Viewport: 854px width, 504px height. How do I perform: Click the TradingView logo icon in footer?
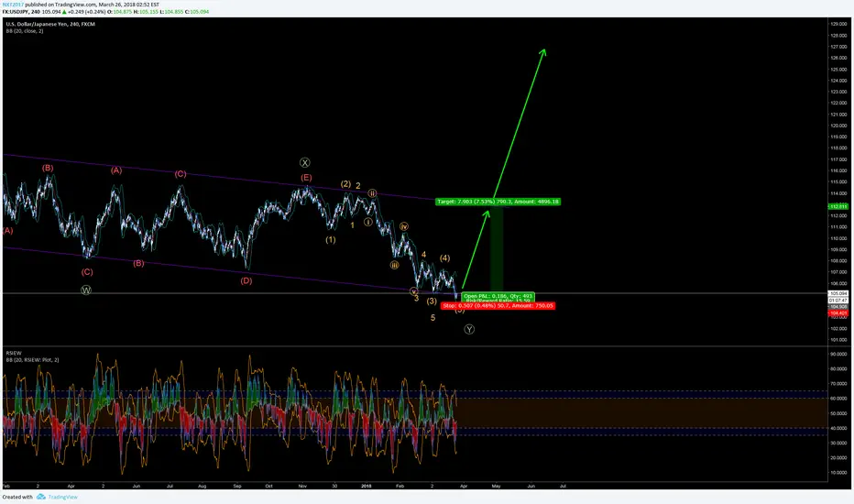pyautogui.click(x=41, y=497)
